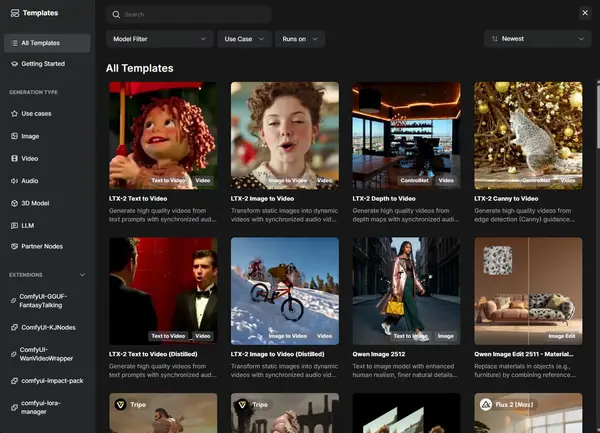Click the Partner Nodes icon

pyautogui.click(x=15, y=246)
